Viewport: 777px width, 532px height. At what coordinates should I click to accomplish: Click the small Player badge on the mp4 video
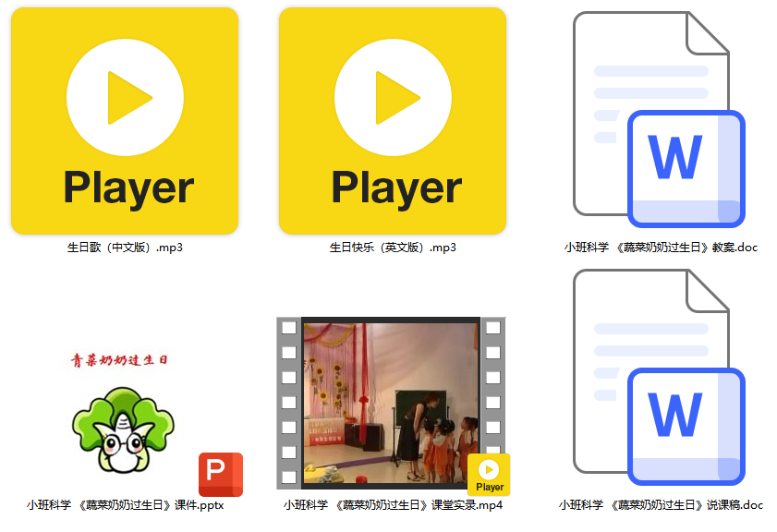pyautogui.click(x=489, y=475)
